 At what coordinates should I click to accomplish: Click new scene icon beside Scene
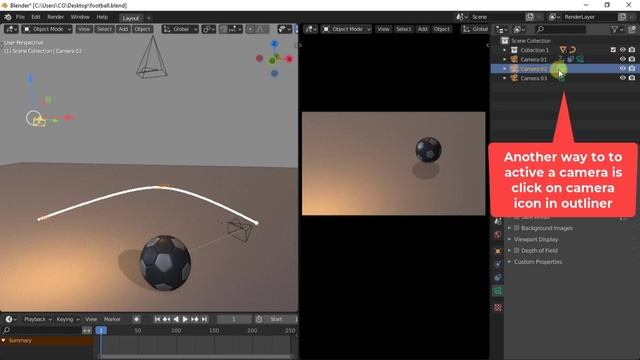pyautogui.click(x=530, y=17)
